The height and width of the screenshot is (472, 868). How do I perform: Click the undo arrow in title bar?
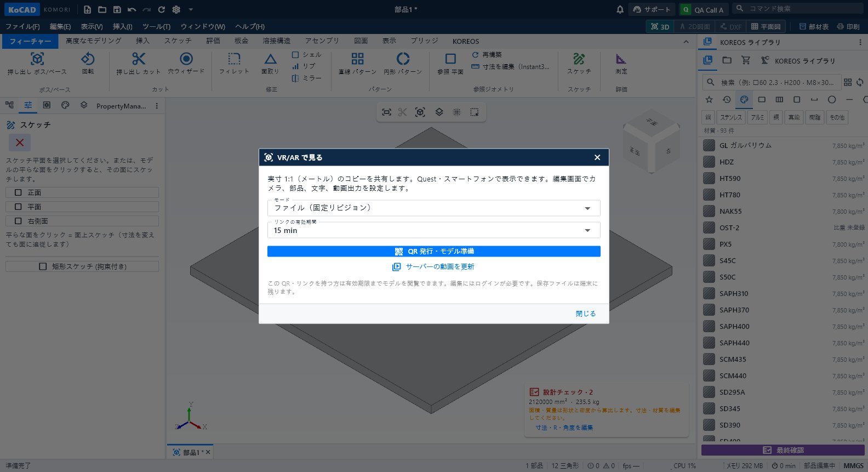132,9
